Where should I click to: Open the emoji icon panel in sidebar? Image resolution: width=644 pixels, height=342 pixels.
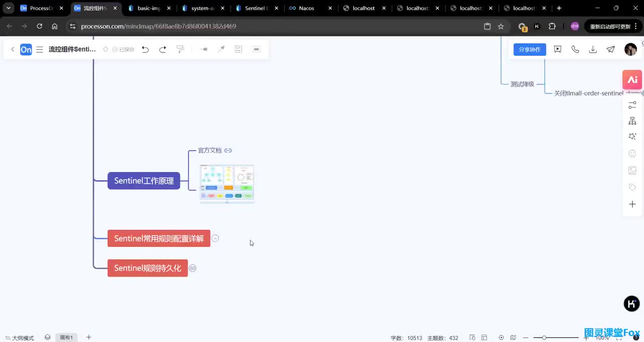pyautogui.click(x=632, y=153)
